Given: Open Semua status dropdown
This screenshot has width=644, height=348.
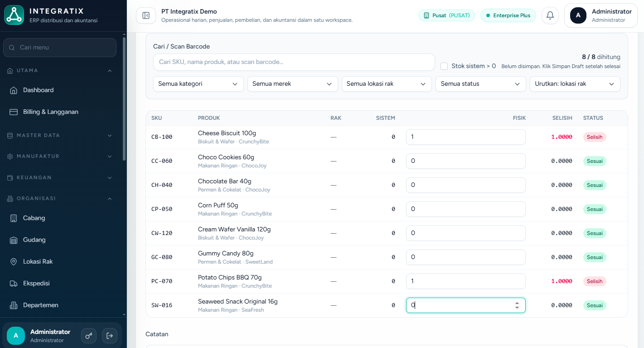Looking at the screenshot, I should [x=481, y=84].
